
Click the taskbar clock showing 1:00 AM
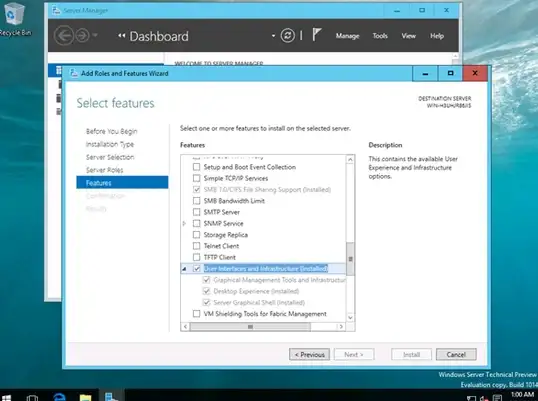pos(522,395)
